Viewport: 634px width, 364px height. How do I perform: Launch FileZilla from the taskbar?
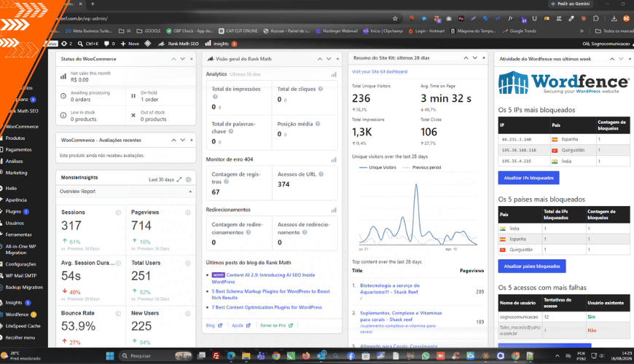pyautogui.click(x=216, y=355)
